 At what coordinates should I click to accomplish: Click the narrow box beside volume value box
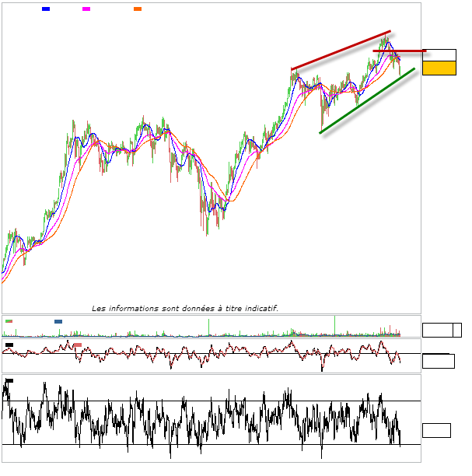[x=457, y=331]
